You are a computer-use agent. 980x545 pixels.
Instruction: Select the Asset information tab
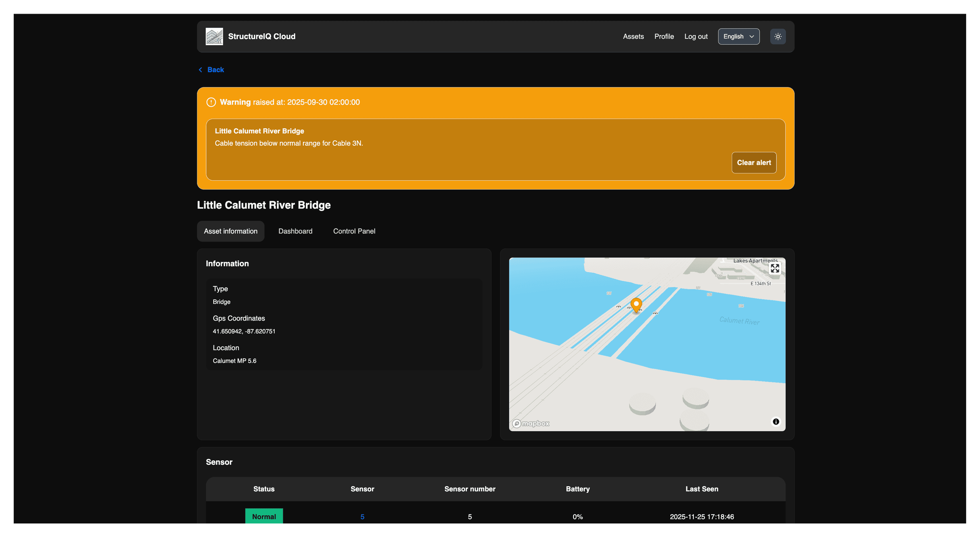(231, 231)
